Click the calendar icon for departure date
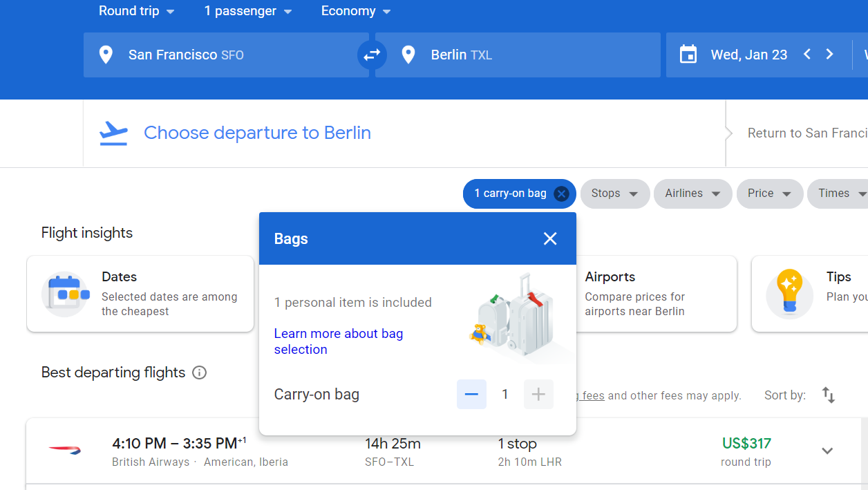 688,55
